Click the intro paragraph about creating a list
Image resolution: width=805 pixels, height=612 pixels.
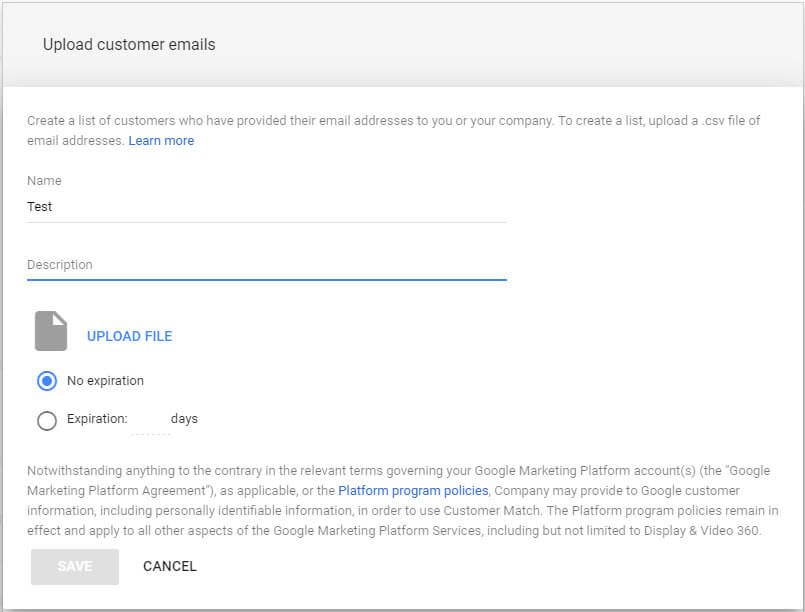coord(393,121)
